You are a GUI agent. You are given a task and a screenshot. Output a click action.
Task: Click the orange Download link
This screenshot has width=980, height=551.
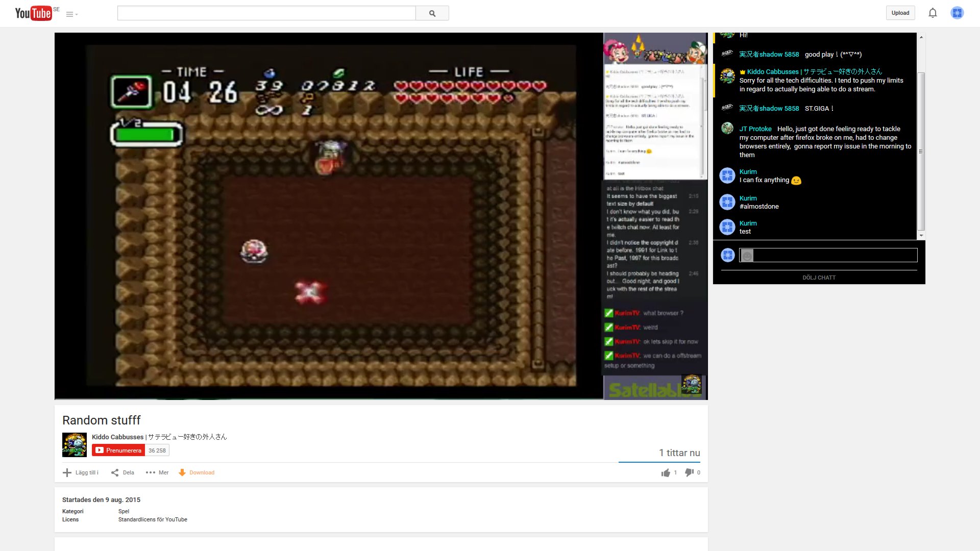point(197,472)
